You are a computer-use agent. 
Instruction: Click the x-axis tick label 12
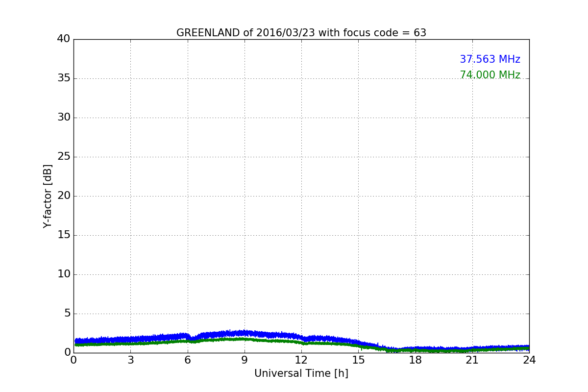coord(301,360)
